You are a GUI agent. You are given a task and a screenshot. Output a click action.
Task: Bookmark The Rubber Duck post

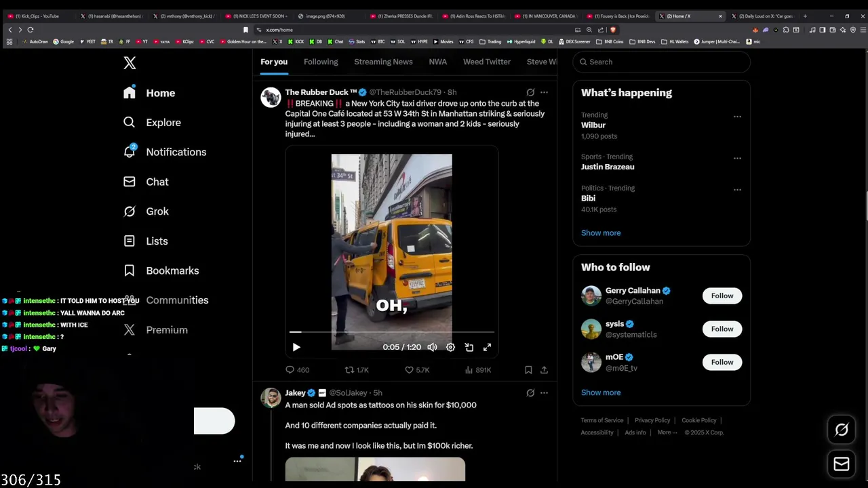click(528, 370)
